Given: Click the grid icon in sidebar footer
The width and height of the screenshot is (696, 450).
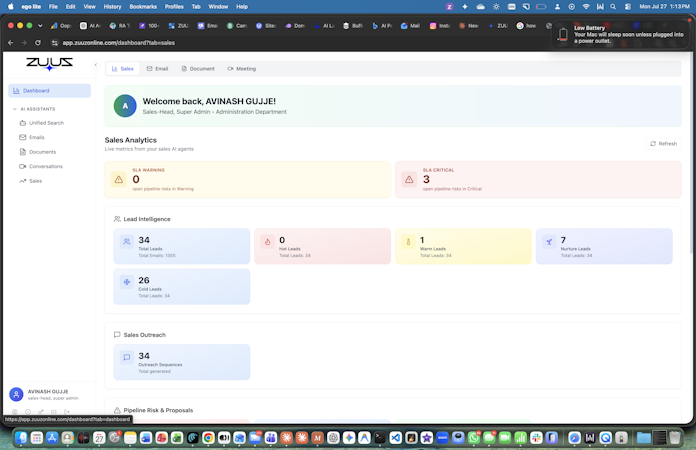Looking at the screenshot, I should (x=54, y=412).
